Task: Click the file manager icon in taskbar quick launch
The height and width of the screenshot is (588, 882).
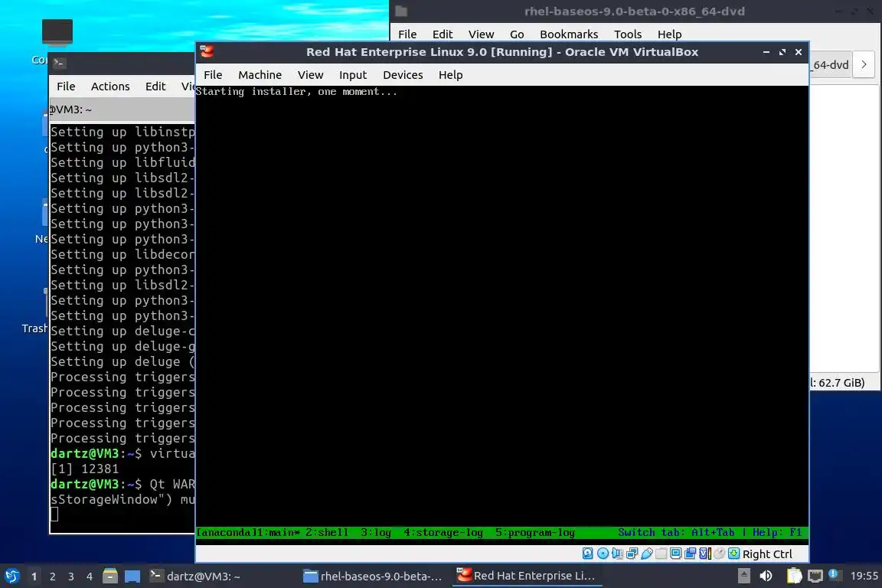Action: [x=110, y=576]
